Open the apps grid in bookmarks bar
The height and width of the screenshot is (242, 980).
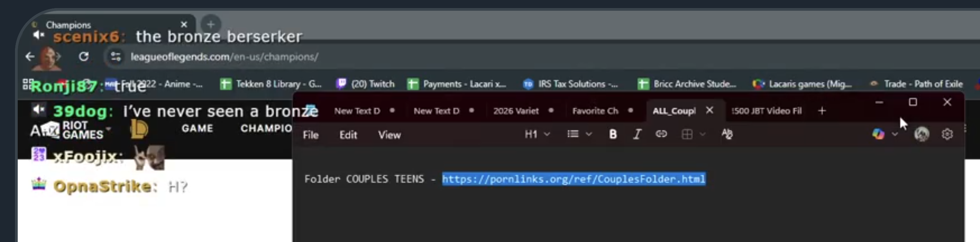point(28,84)
